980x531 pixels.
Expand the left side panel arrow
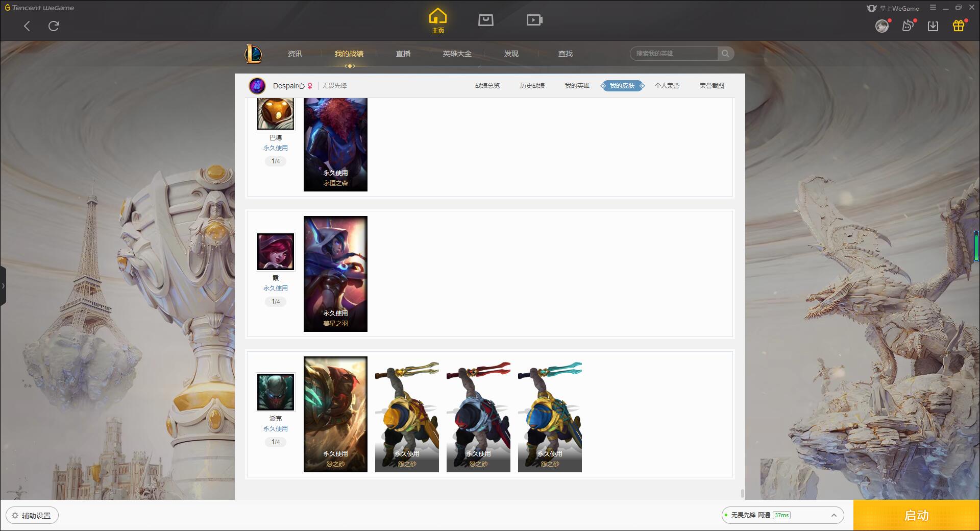point(3,286)
